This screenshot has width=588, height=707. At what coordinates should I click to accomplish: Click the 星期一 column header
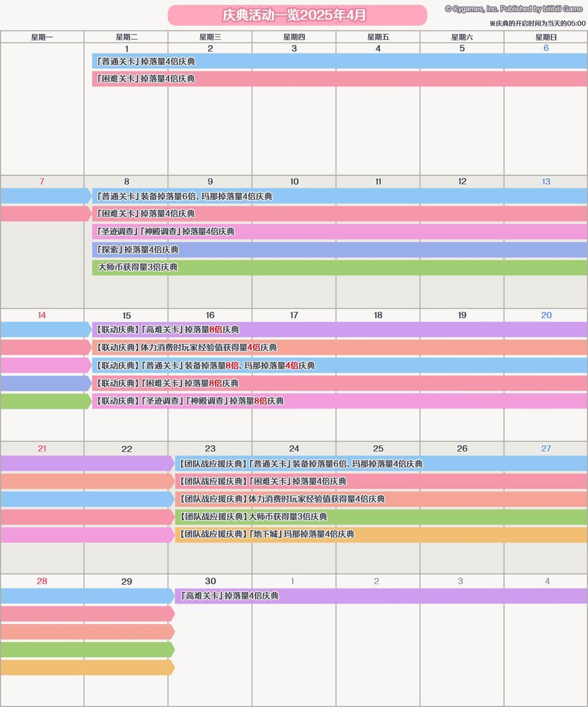42,37
